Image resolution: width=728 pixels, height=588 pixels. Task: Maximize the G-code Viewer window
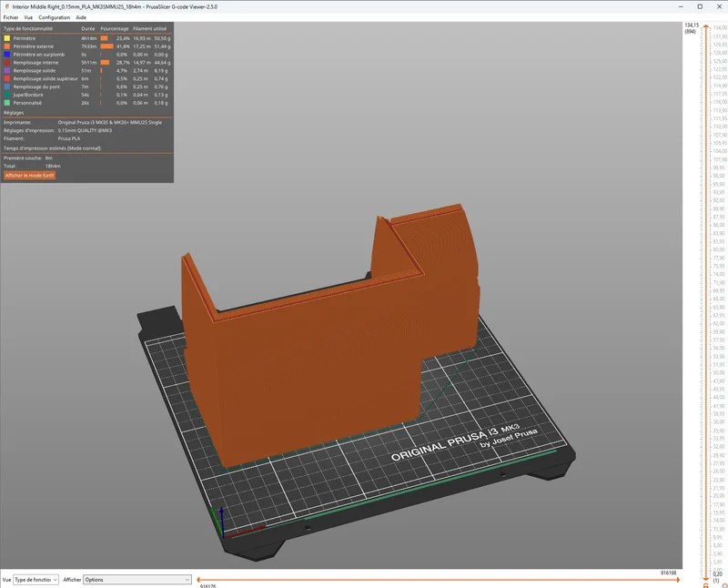(x=700, y=6)
